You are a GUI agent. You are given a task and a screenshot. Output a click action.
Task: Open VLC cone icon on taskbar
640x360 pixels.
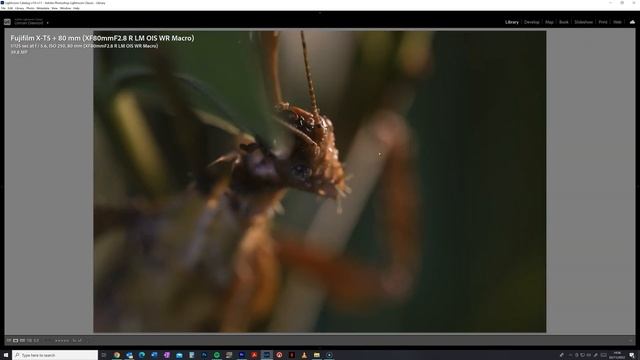[x=304, y=355]
